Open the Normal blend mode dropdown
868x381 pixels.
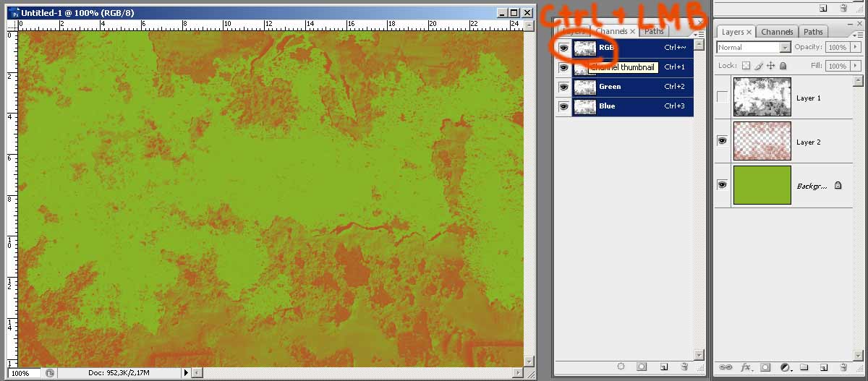753,47
